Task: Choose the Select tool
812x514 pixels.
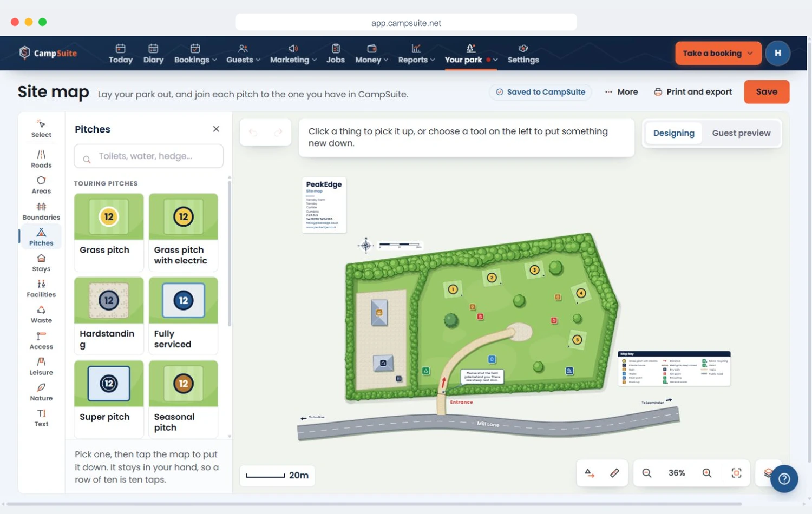Action: tap(41, 128)
